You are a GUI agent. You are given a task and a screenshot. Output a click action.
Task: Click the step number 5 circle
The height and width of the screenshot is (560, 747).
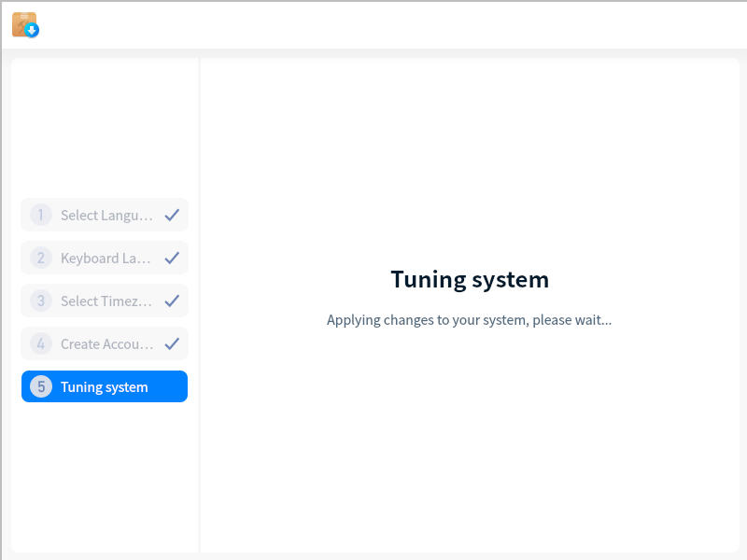(x=41, y=386)
